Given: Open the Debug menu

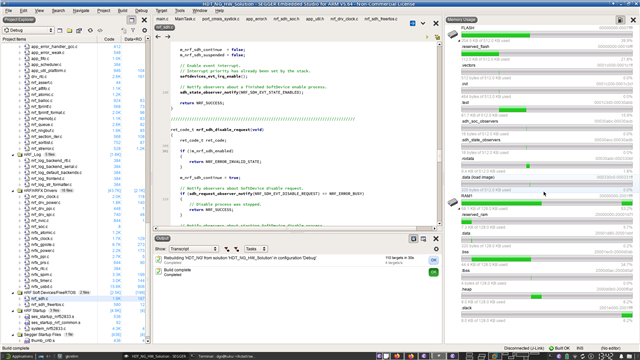Looking at the screenshot, I should [141, 11].
